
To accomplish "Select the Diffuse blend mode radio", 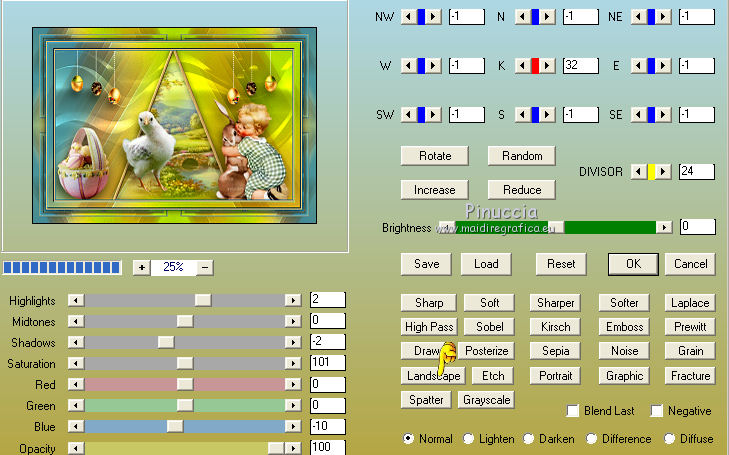I will 669,438.
